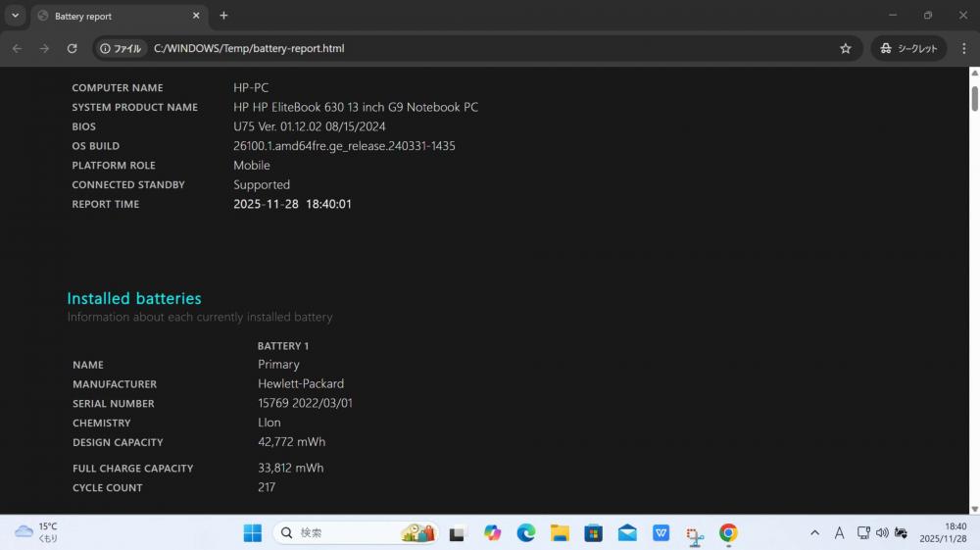Click the DESIGN CAPACITY label
Screen dimensions: 980x550
pos(118,442)
